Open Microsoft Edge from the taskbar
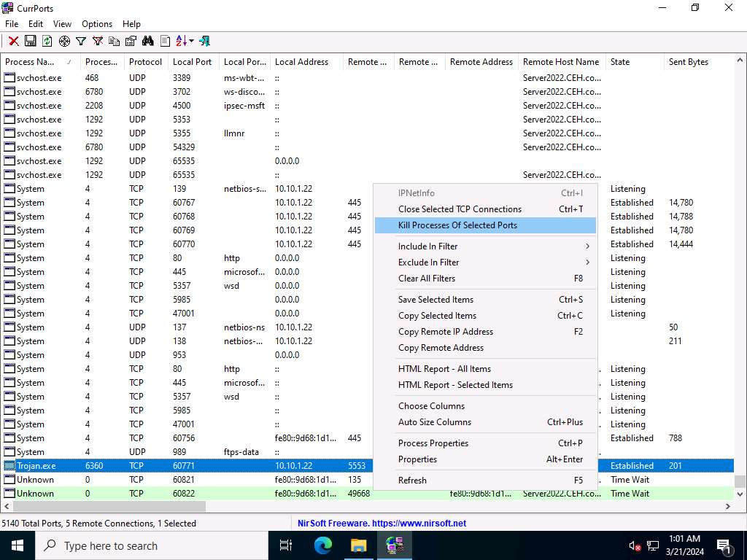 tap(322, 545)
